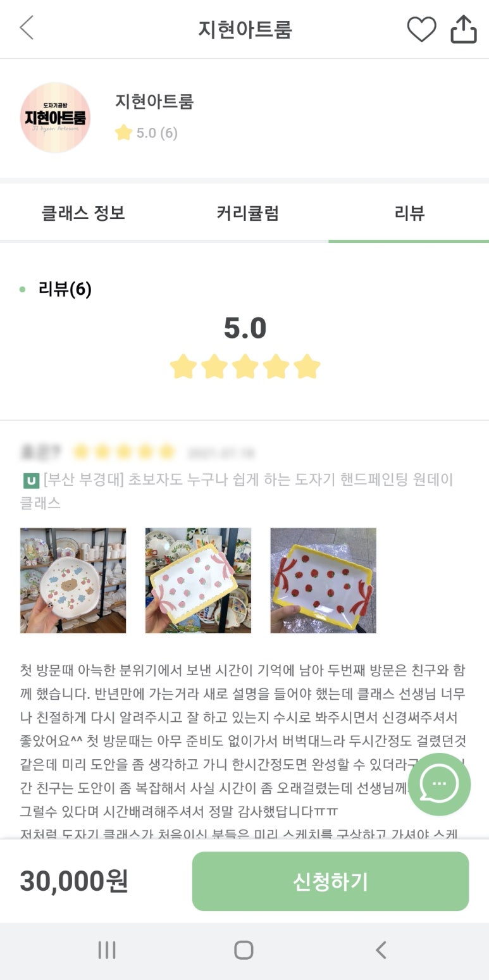Open bear plate review photo

73,580
